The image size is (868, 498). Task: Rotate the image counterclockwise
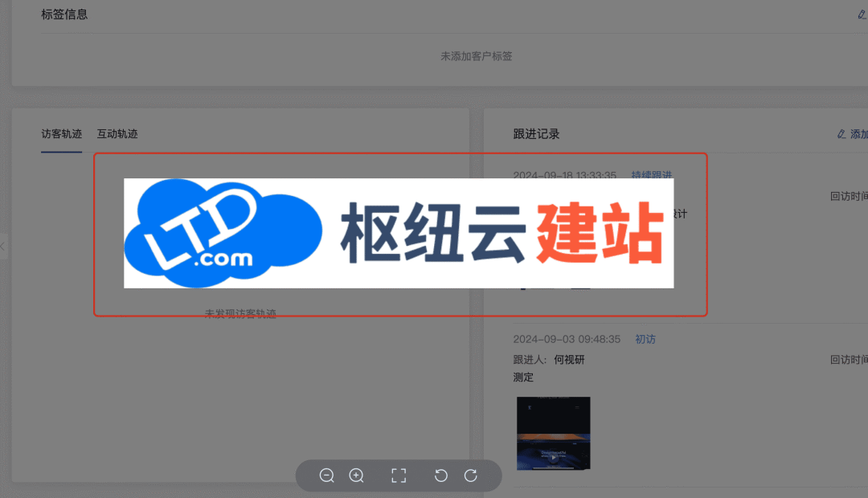tap(440, 476)
